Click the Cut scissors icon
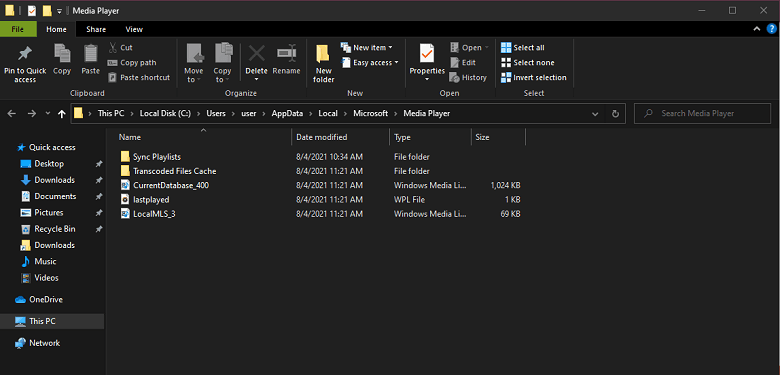780x375 pixels. [x=113, y=48]
